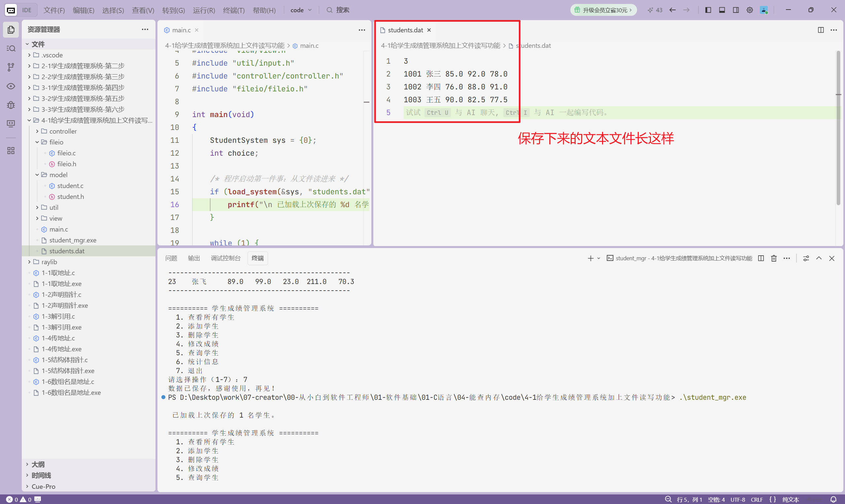Click the 搜索 search box in title bar
This screenshot has height=504, width=845.
click(x=338, y=10)
